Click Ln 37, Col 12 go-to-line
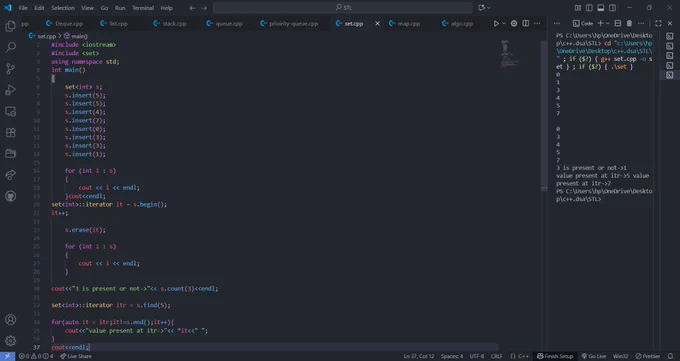680x361 pixels. 418,356
